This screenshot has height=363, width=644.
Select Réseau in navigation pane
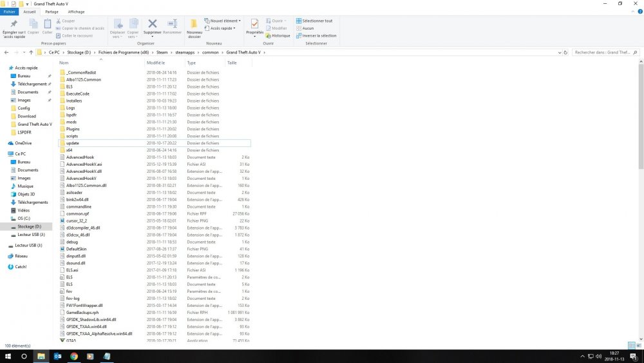point(21,256)
